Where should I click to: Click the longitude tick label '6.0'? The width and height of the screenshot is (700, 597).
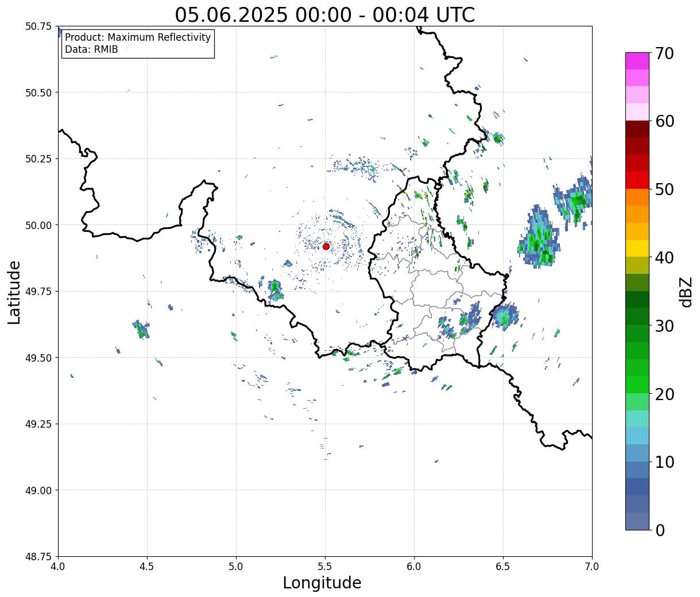tap(414, 567)
